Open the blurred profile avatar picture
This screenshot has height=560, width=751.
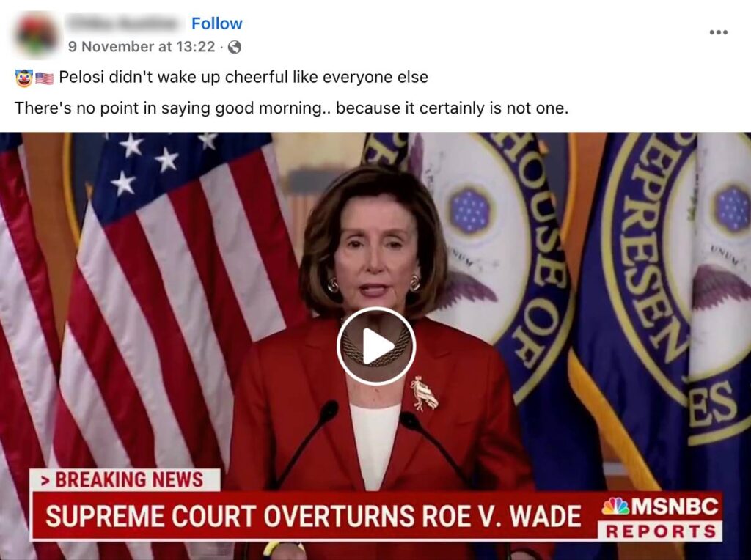pos(37,35)
